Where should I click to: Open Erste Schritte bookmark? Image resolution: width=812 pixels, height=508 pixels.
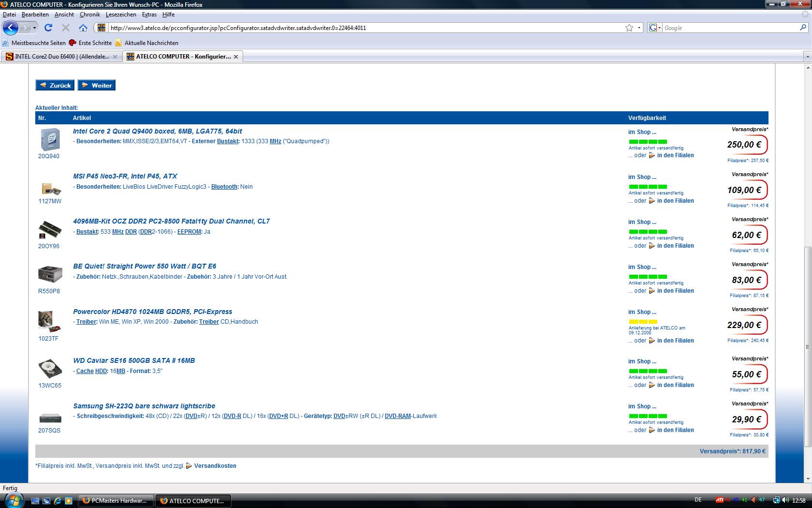click(x=90, y=43)
